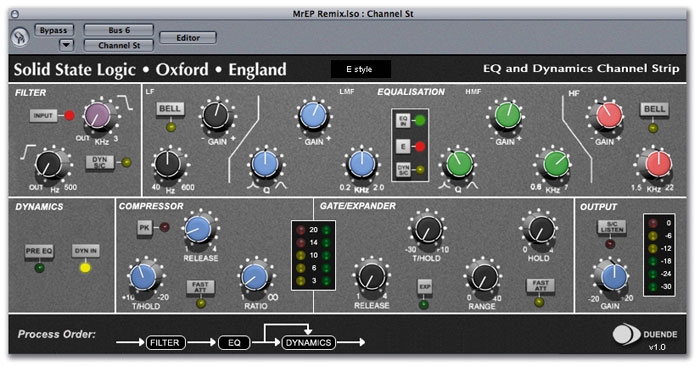Open the Bus 6 selector
Screen dimensions: 700x366
coord(119,30)
